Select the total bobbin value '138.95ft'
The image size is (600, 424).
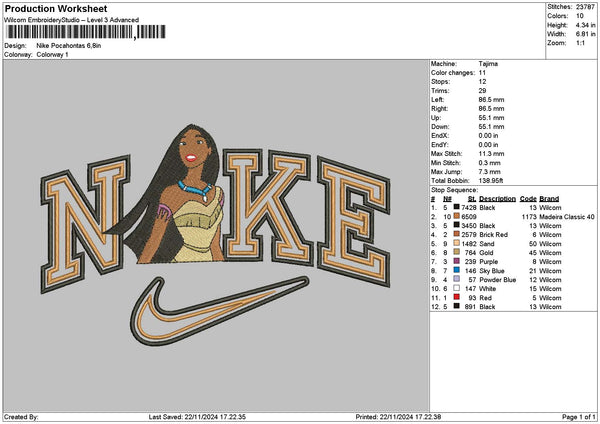point(491,181)
